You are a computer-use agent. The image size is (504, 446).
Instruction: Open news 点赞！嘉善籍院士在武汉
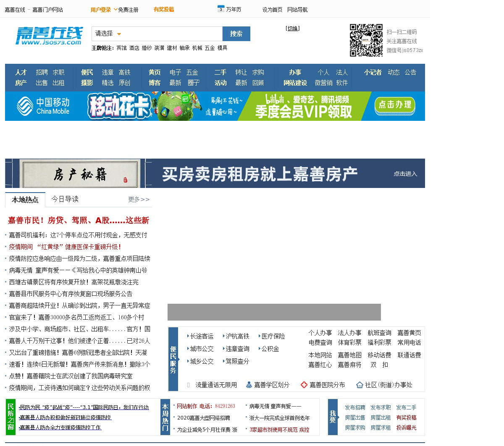click(x=71, y=376)
